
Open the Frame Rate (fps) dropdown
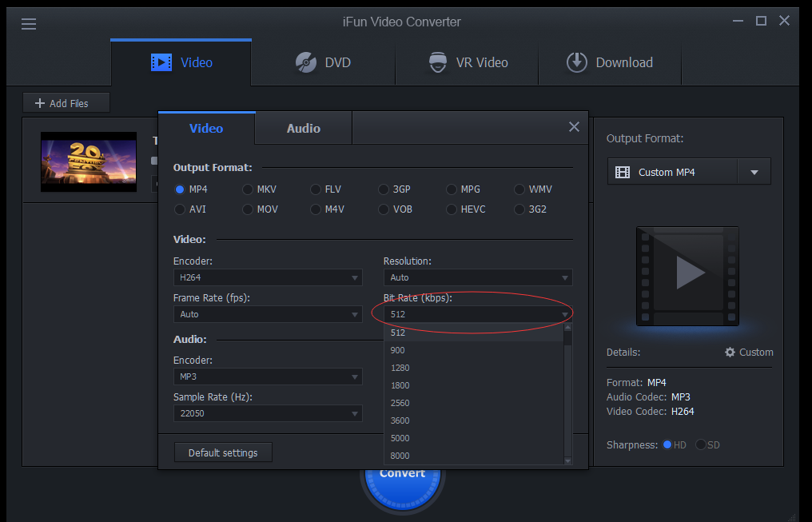click(x=268, y=314)
